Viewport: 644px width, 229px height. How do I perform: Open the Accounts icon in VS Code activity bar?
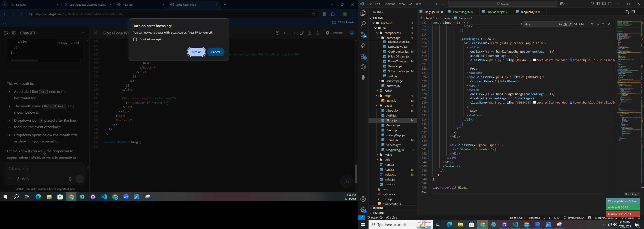[363, 199]
